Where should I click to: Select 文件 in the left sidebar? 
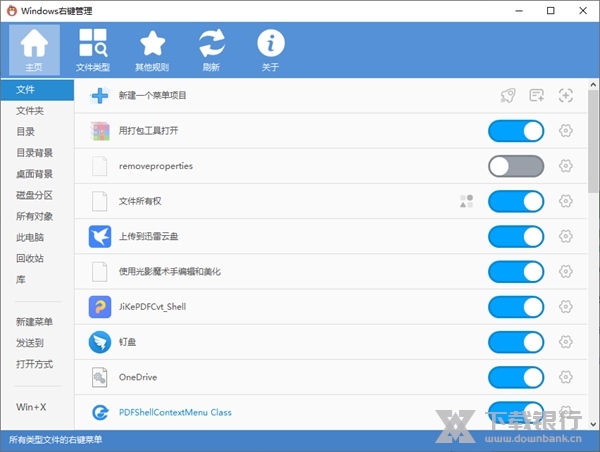pos(37,90)
